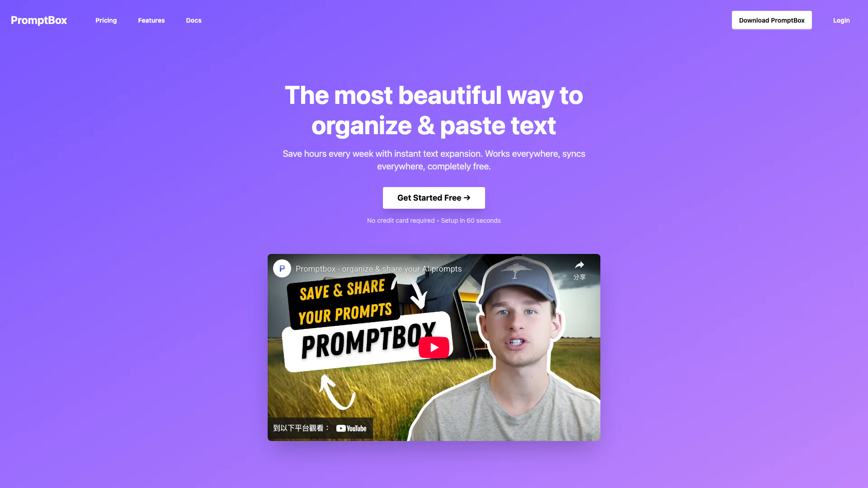Play the video with the red YouTube button
The width and height of the screenshot is (868, 488).
tap(434, 347)
